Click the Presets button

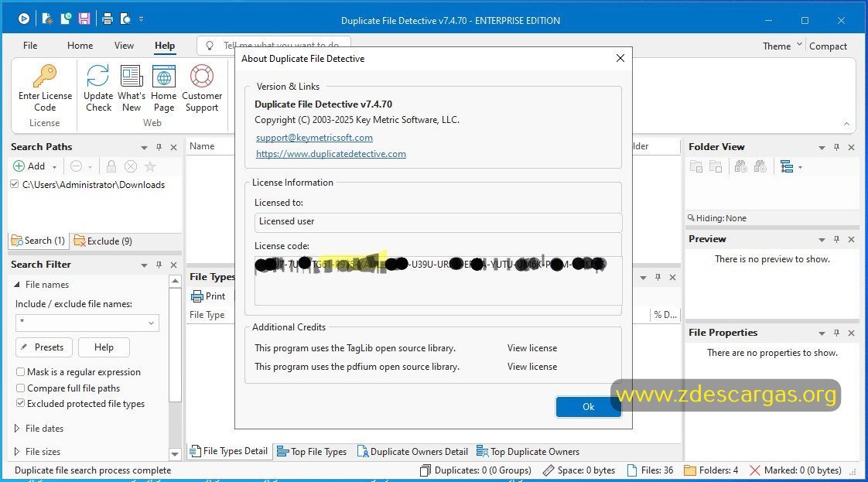(x=44, y=347)
